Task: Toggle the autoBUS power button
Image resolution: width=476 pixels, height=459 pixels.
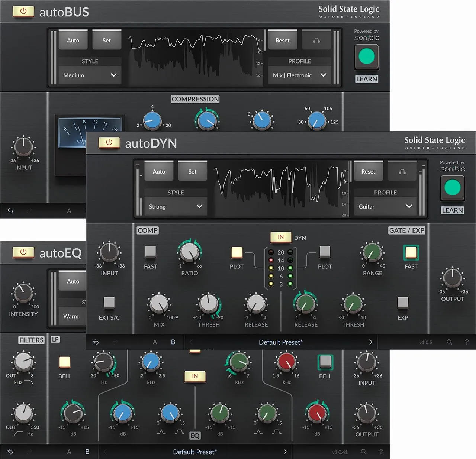Action: pos(23,11)
